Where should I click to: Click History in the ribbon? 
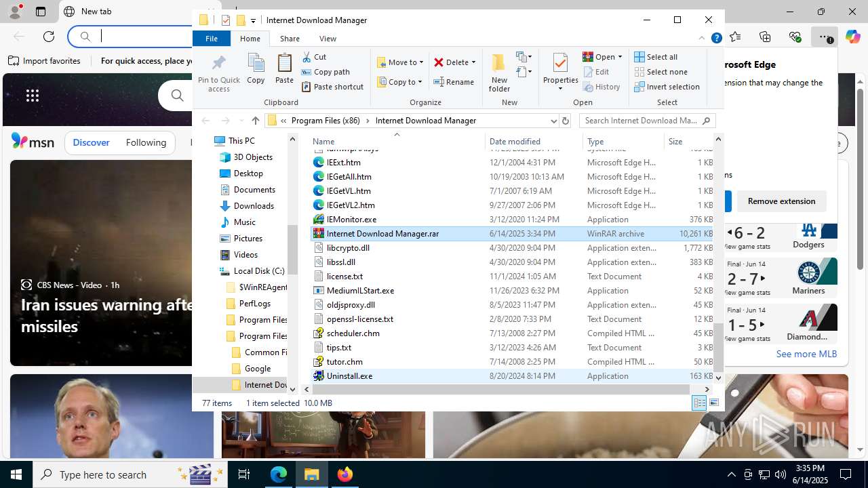(x=601, y=87)
